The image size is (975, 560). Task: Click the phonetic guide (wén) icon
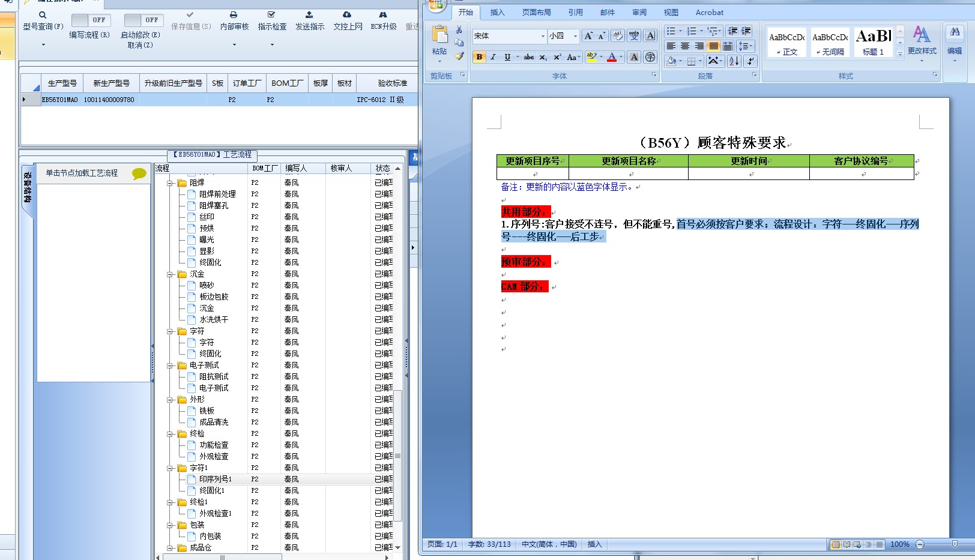point(634,36)
